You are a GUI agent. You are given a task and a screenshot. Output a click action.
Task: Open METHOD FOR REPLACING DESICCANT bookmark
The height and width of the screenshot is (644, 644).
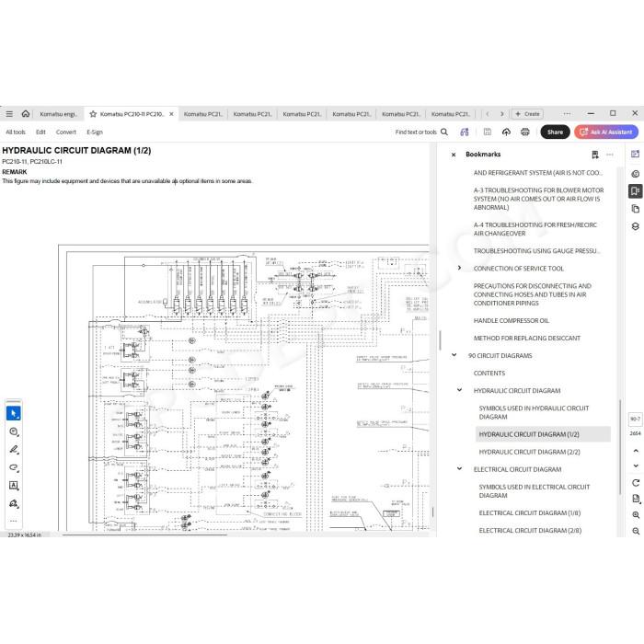(527, 338)
